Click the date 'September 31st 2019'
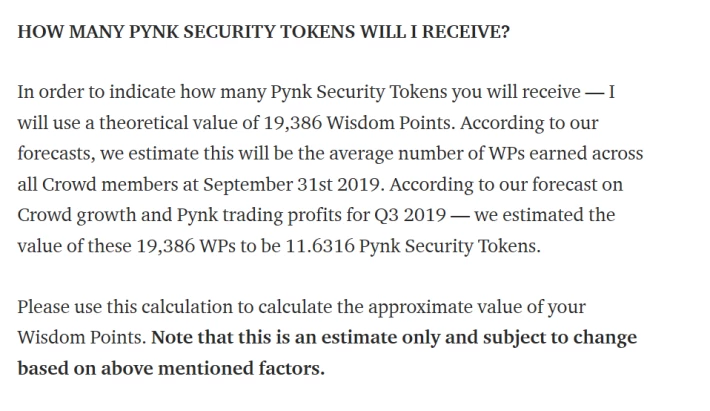Screen dimensions: 710x411 pyautogui.click(x=291, y=185)
